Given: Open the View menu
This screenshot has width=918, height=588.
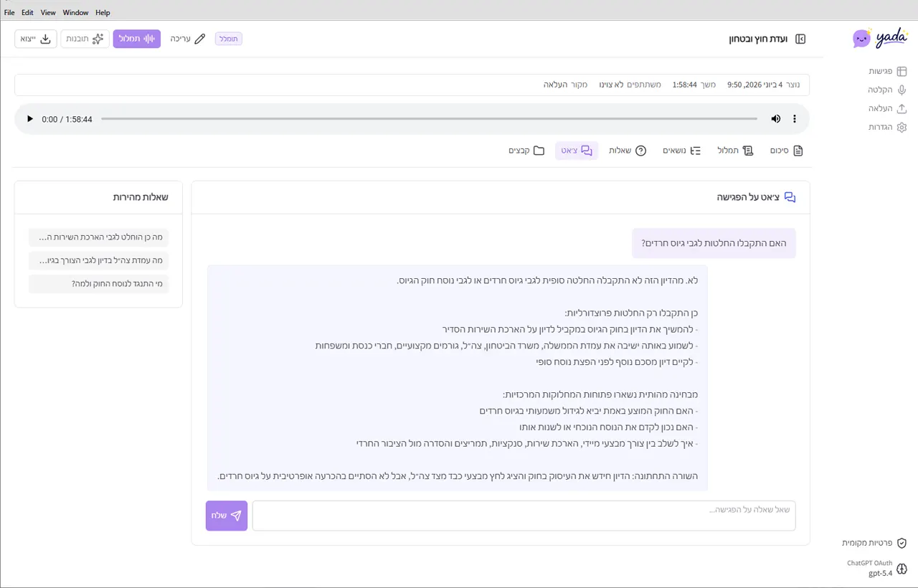Looking at the screenshot, I should pyautogui.click(x=48, y=12).
